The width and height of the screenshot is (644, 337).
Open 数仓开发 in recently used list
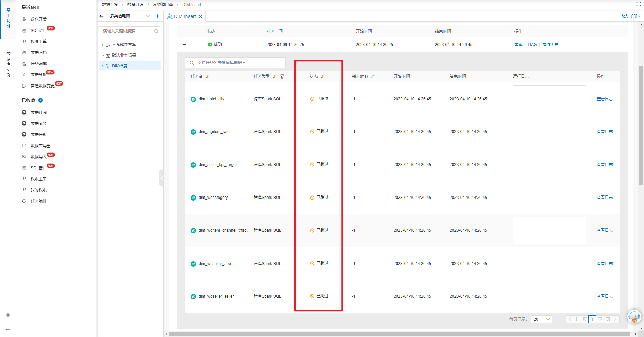[x=38, y=19]
